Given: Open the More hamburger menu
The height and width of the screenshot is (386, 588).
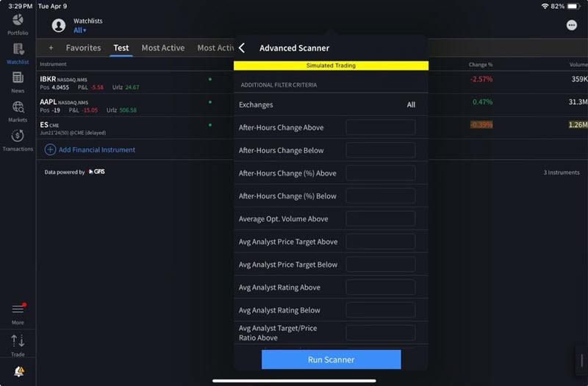Looking at the screenshot, I should tap(18, 312).
